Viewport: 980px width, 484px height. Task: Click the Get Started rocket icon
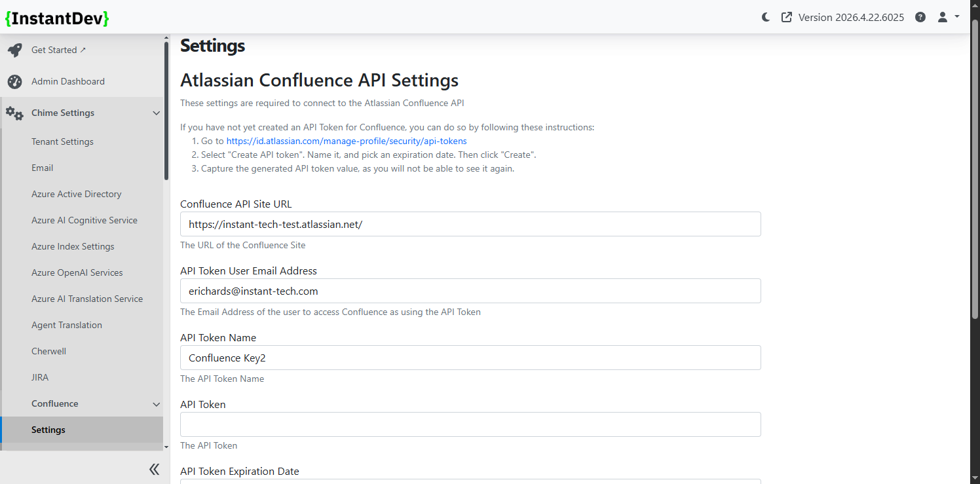click(14, 50)
